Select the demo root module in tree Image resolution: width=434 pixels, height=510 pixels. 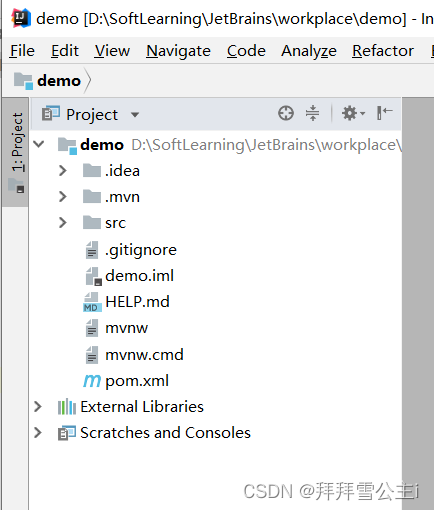[x=102, y=145]
